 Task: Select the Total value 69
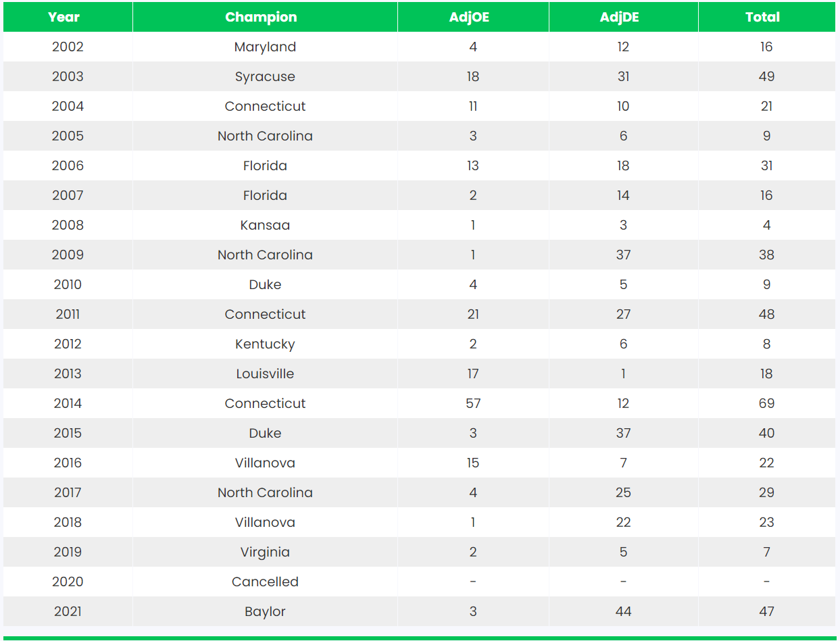pyautogui.click(x=766, y=403)
